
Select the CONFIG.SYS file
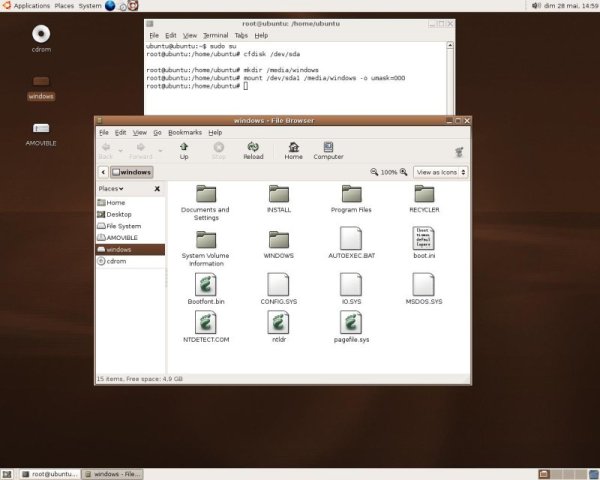click(279, 289)
